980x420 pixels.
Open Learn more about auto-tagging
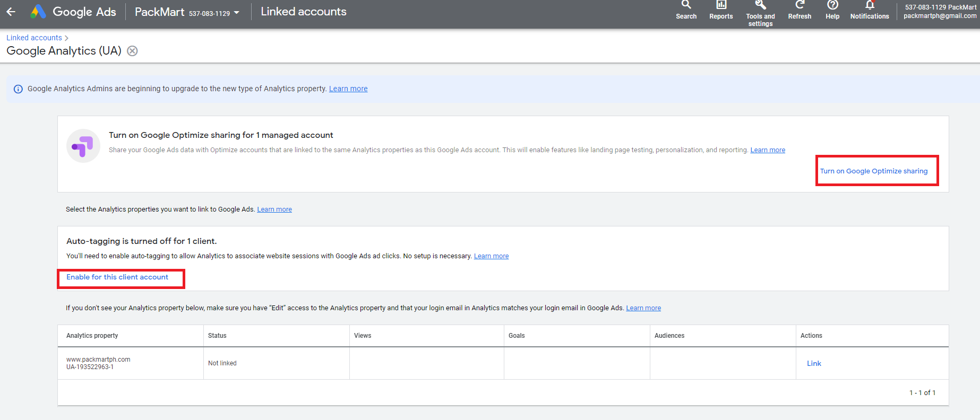coord(491,256)
